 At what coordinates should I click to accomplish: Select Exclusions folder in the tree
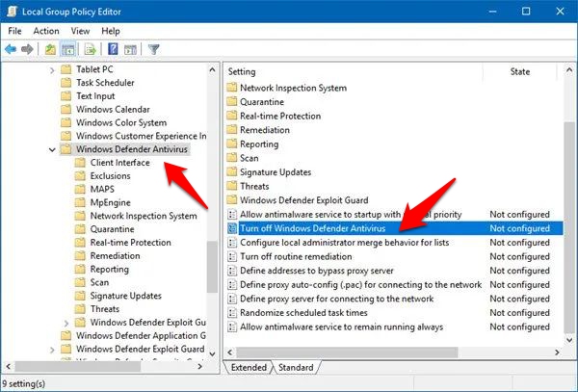tap(110, 175)
